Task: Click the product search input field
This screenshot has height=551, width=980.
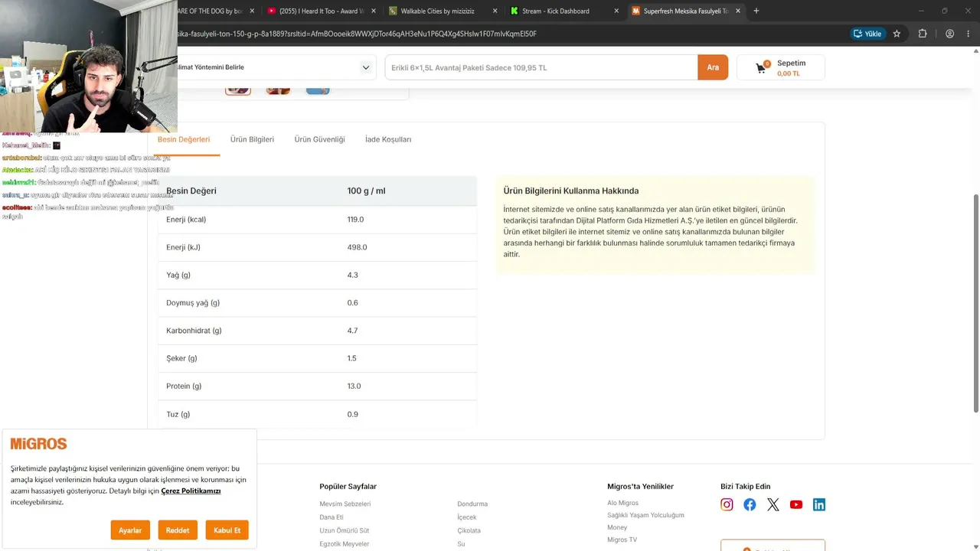Action: click(x=541, y=67)
